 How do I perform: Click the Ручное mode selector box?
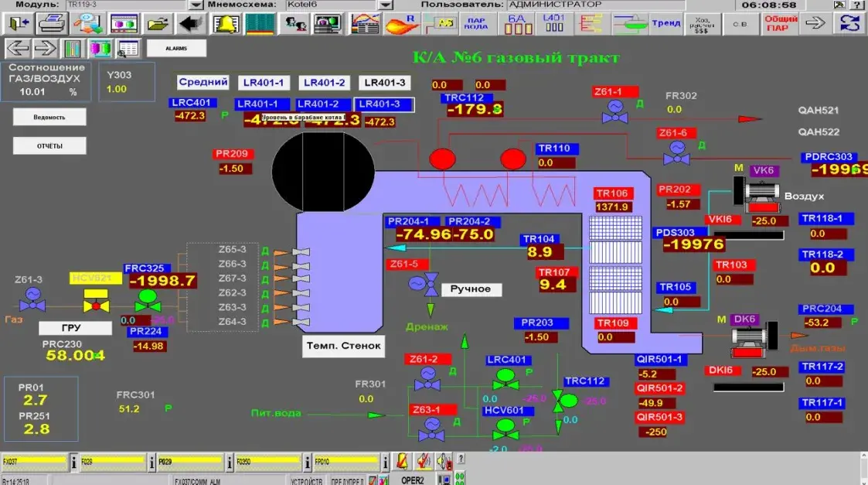[x=471, y=289]
